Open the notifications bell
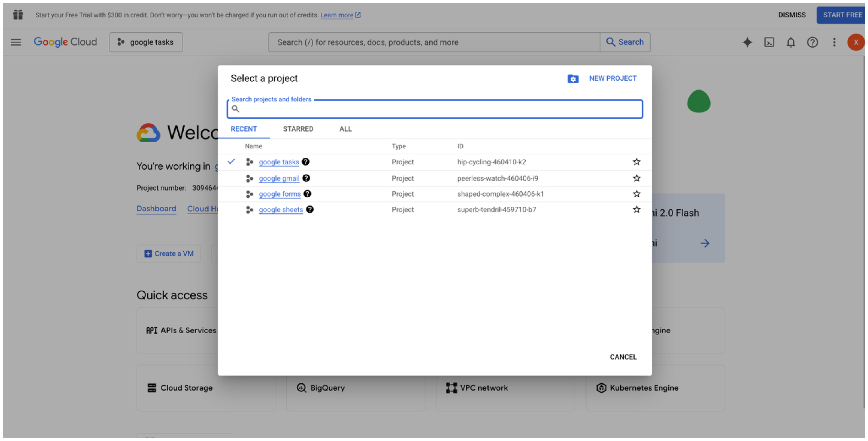868x441 pixels. [x=791, y=42]
